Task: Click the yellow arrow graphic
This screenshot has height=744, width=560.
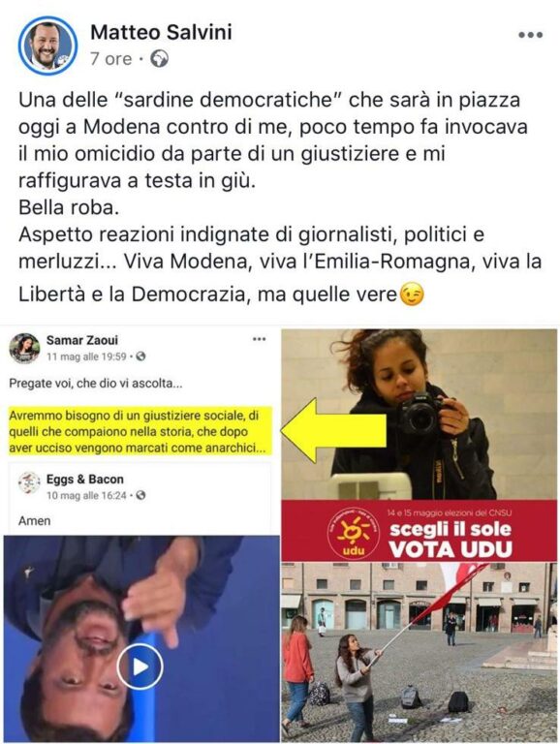Action: 333,431
